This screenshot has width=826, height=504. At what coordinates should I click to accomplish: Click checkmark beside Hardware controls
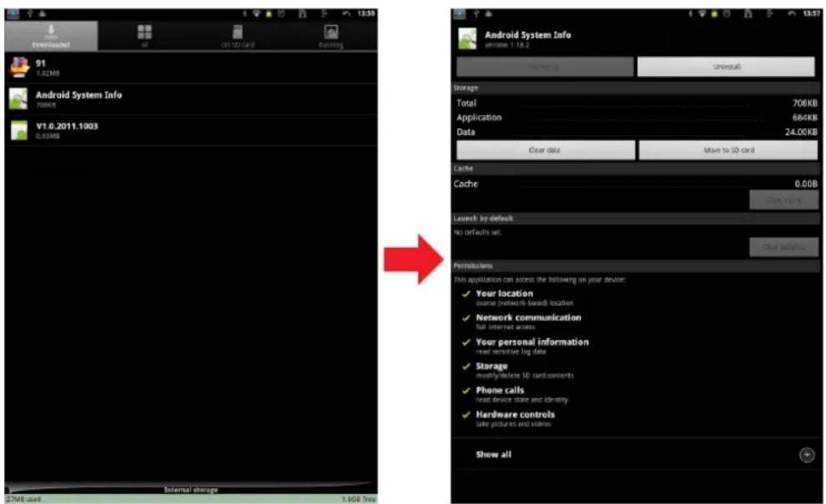click(x=466, y=415)
